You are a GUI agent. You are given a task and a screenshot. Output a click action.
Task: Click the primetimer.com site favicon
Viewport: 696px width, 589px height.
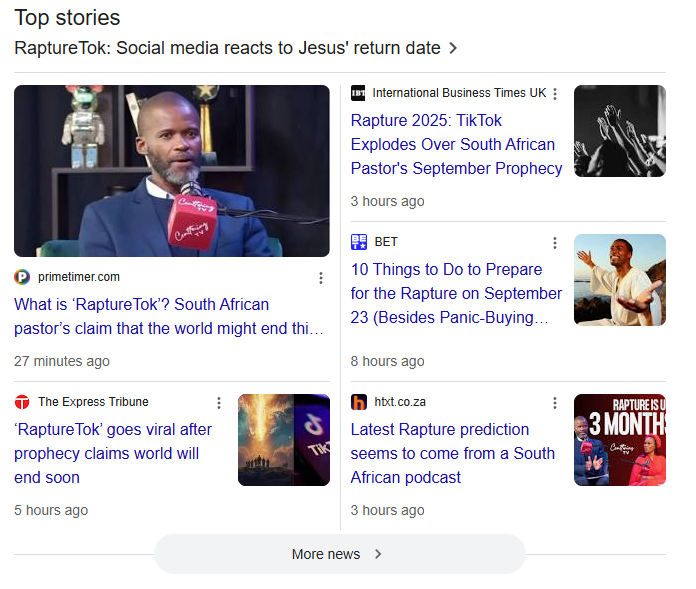pos(22,277)
